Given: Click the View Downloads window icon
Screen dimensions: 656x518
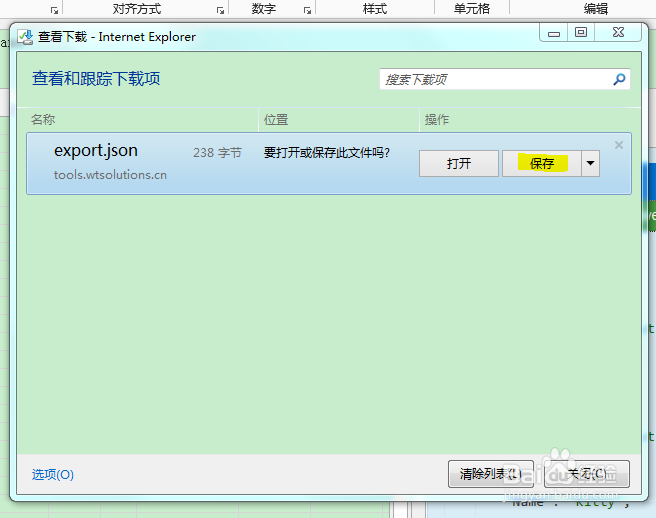Looking at the screenshot, I should pos(25,37).
